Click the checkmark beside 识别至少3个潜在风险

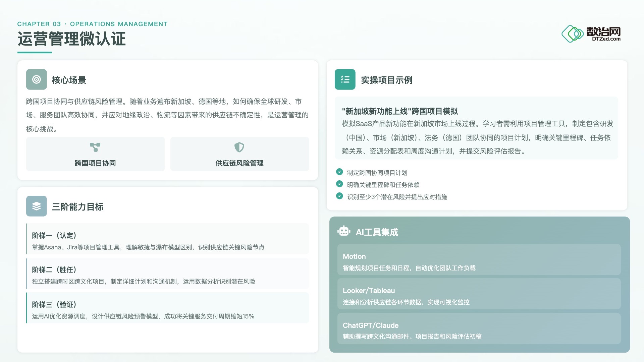click(x=339, y=196)
